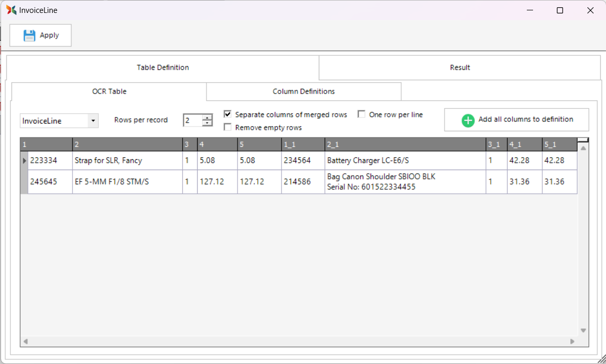Click the Rows per record input field
606x364 pixels.
(x=193, y=120)
